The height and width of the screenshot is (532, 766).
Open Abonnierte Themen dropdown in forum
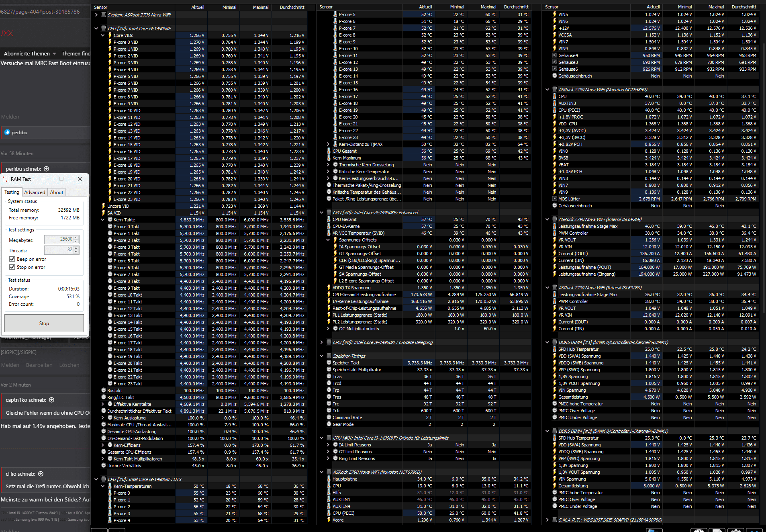[x=30, y=53]
